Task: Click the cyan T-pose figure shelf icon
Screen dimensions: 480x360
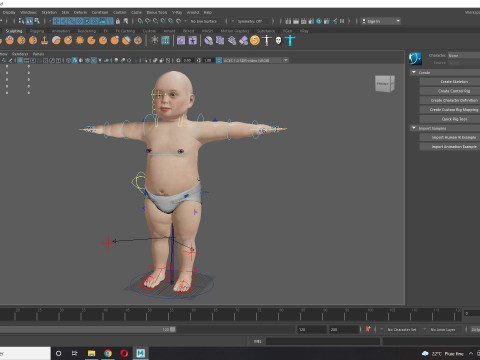Action: 290,40
